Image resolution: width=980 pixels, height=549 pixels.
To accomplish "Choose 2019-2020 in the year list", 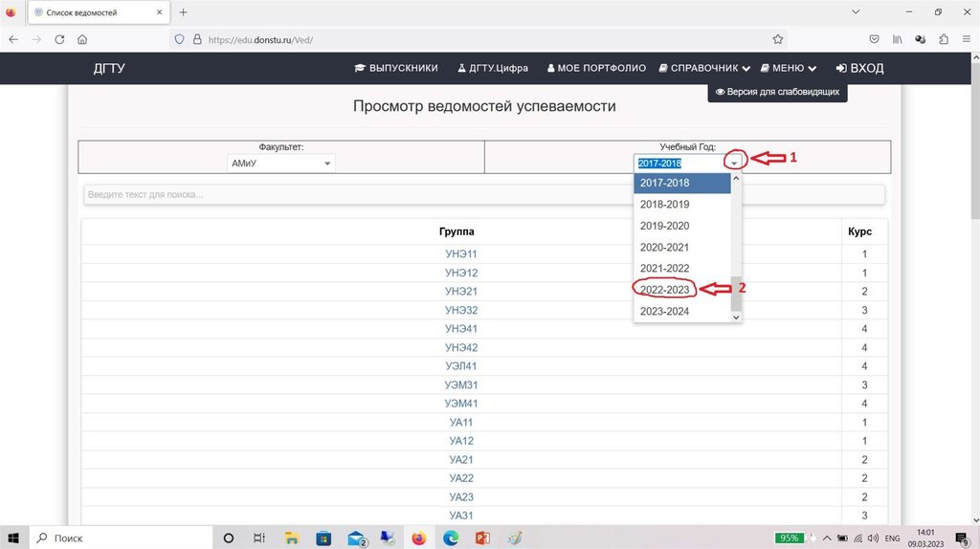I will coord(664,226).
